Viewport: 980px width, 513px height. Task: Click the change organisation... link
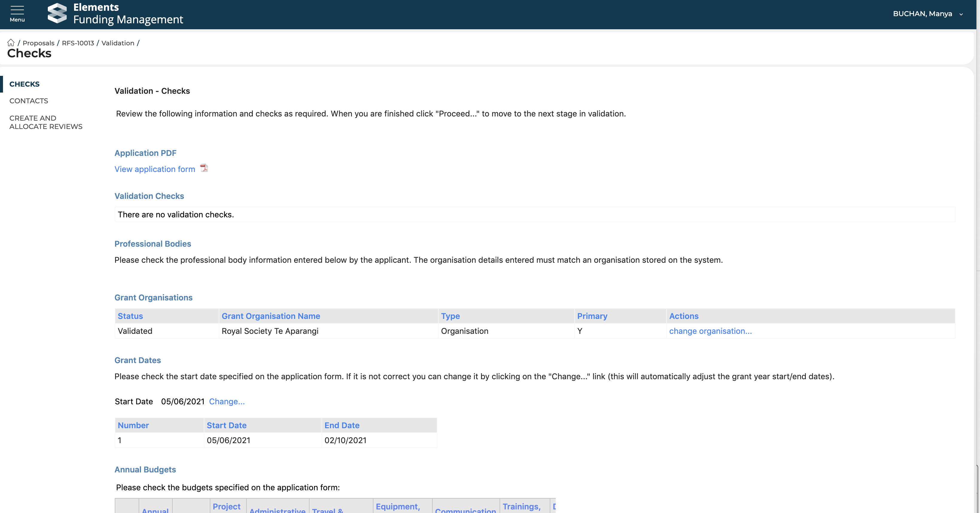(x=710, y=331)
